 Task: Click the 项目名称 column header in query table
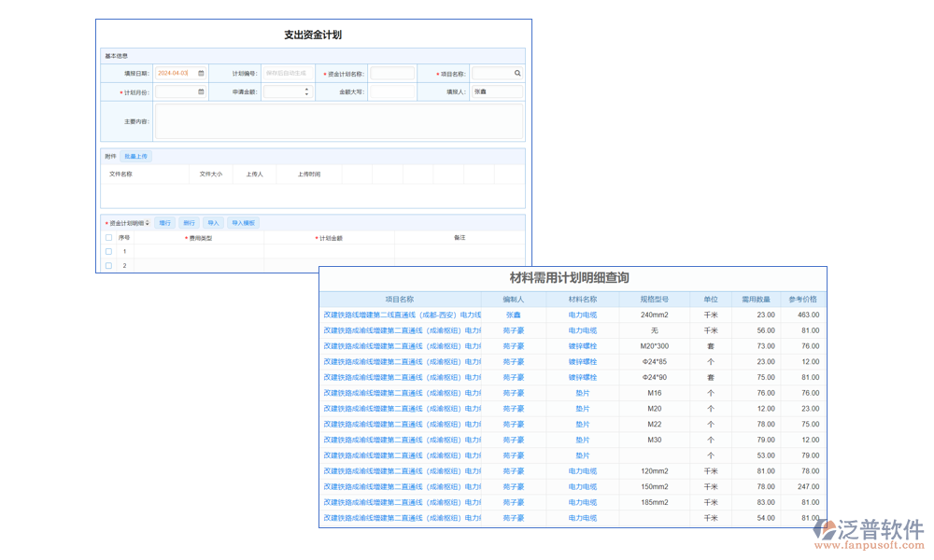pos(400,300)
